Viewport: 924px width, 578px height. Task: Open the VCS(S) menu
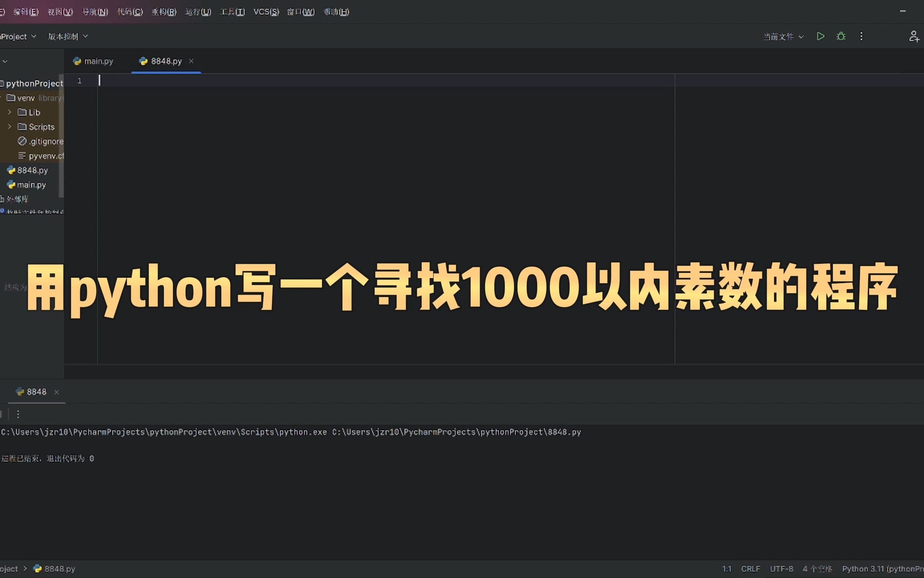coord(266,12)
